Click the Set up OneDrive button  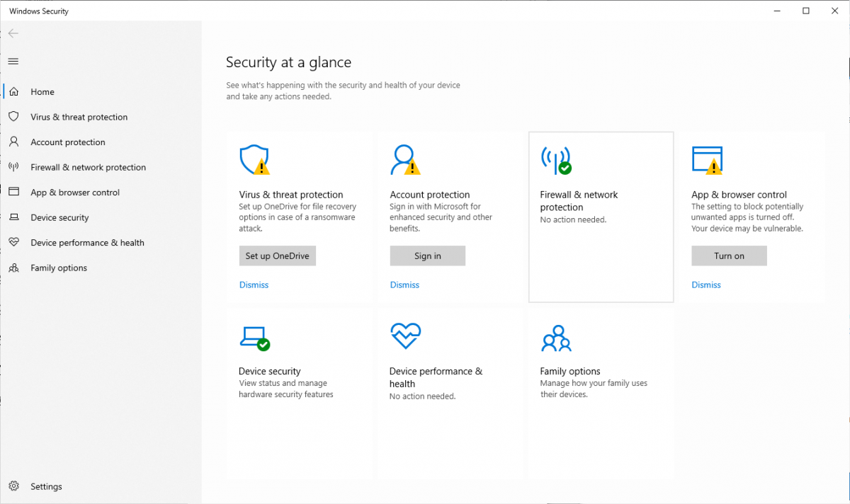277,256
